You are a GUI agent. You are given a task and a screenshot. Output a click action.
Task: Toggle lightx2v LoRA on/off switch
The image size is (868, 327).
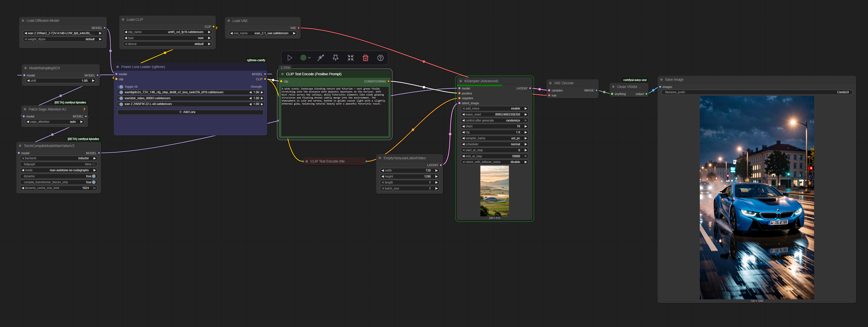(121, 92)
